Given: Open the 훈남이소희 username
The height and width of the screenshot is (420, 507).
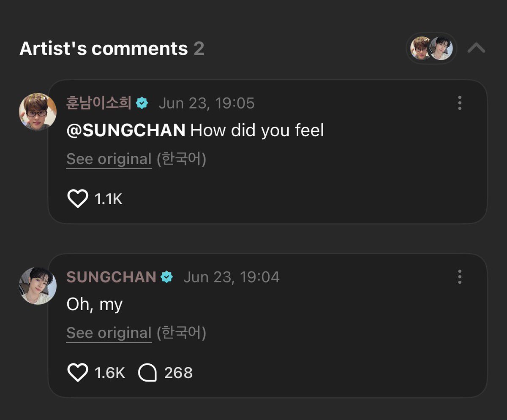Looking at the screenshot, I should pos(99,103).
